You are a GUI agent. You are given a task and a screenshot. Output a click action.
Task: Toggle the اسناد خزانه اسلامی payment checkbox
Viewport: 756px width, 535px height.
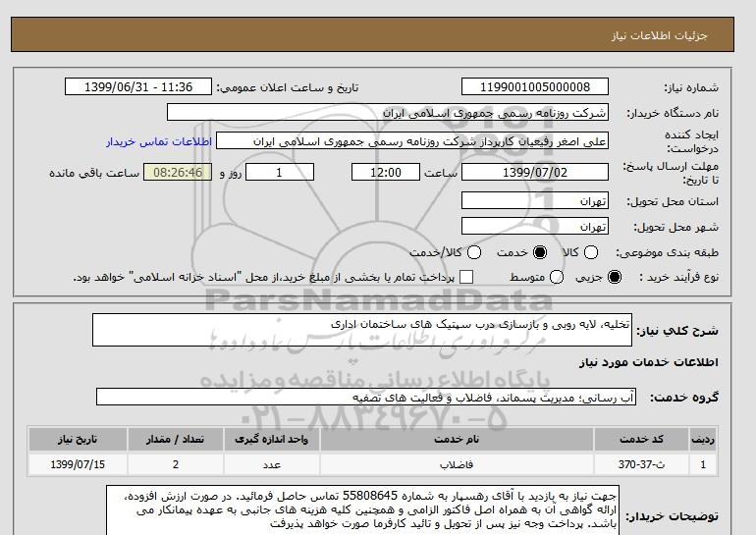(x=466, y=277)
